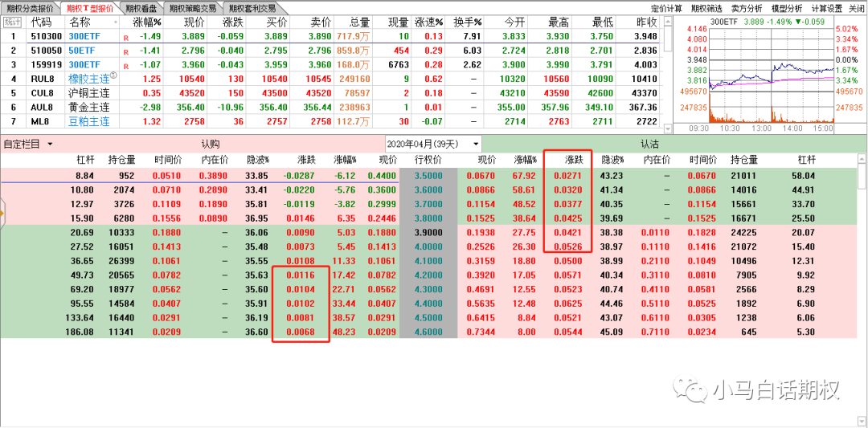Select strike price 4.6000
Image resolution: width=868 pixels, height=428 pixels.
(428, 332)
